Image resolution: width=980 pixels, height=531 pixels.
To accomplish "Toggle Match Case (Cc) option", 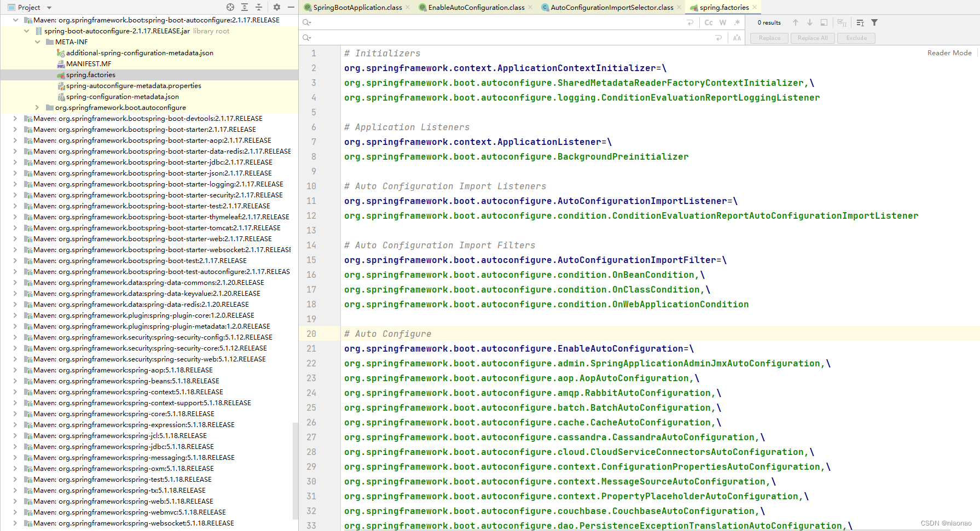I will pyautogui.click(x=709, y=22).
